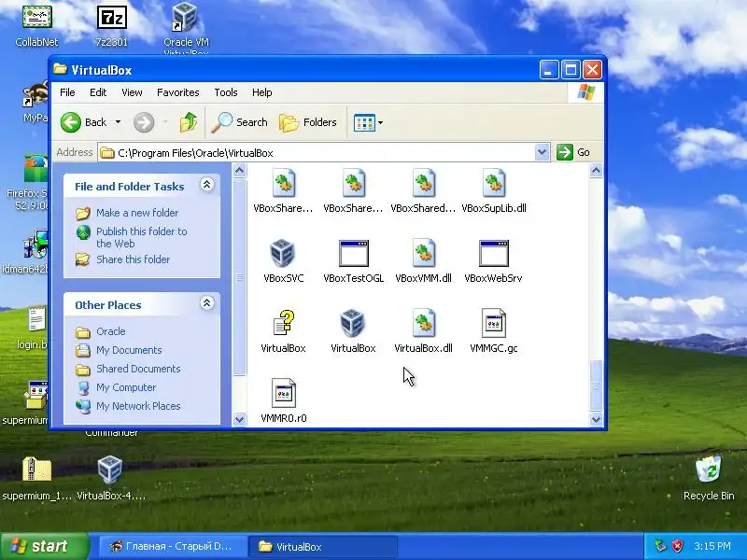Open the Search toolbar button

[x=239, y=122]
